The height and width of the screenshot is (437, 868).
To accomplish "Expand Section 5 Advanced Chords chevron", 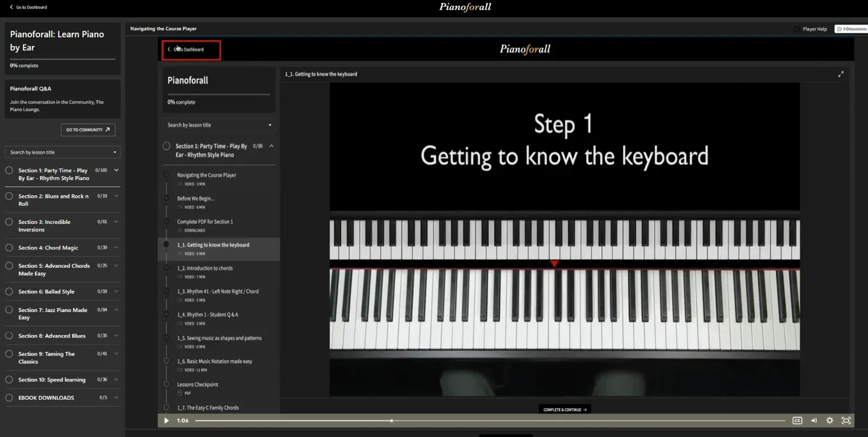I will (x=116, y=266).
